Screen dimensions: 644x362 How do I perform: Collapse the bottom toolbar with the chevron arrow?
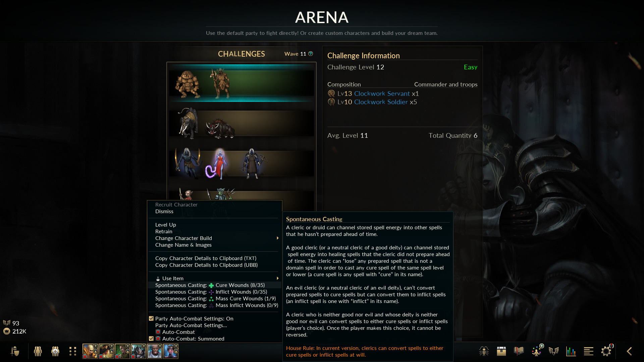629,351
